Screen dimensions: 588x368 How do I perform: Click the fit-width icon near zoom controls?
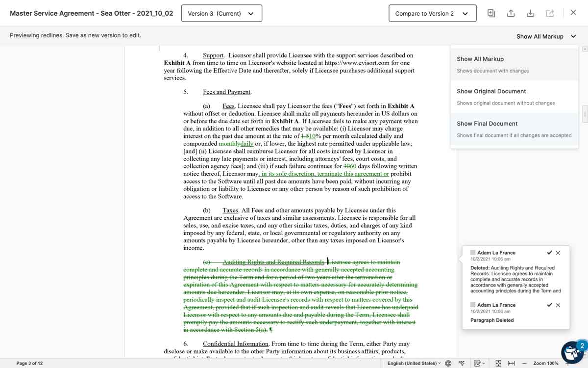pyautogui.click(x=511, y=363)
